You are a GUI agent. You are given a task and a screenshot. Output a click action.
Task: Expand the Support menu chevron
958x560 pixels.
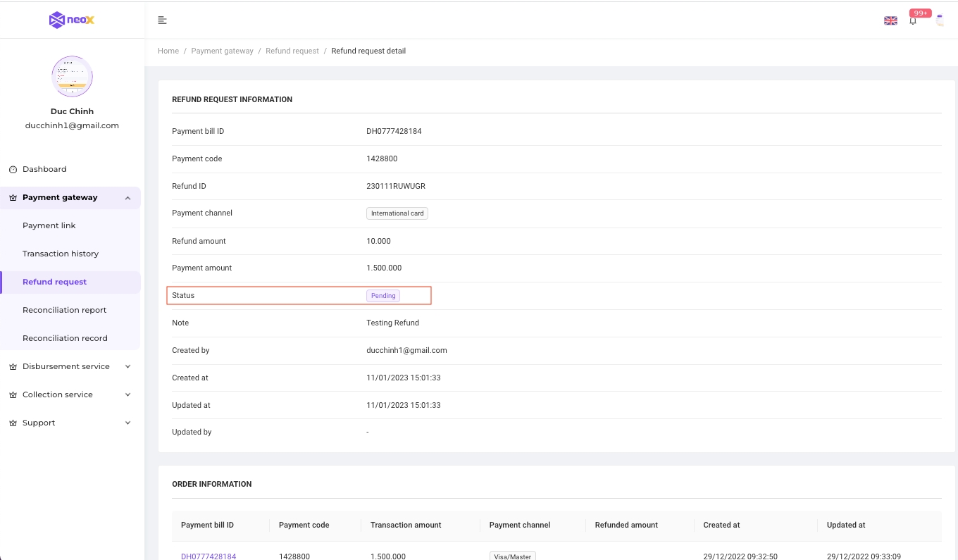click(127, 423)
